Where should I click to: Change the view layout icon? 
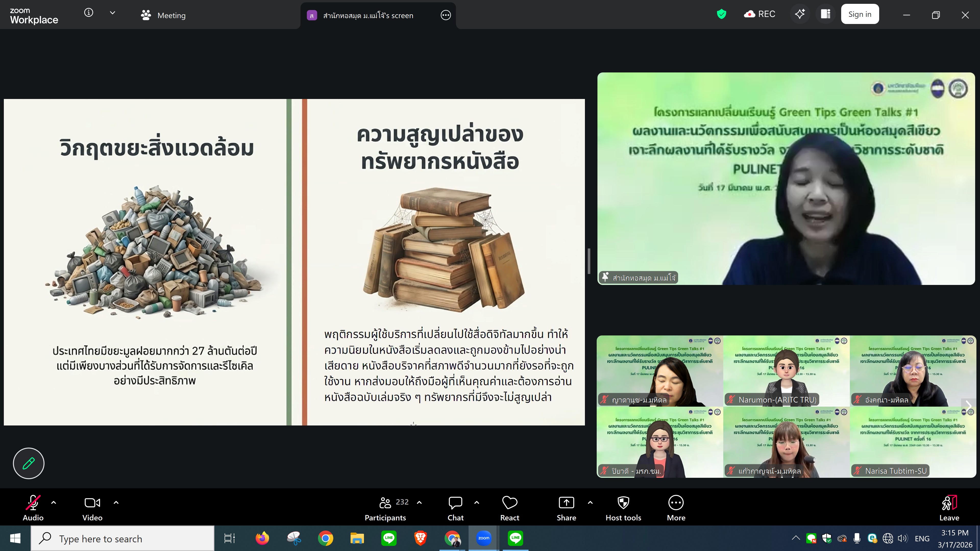coord(826,15)
